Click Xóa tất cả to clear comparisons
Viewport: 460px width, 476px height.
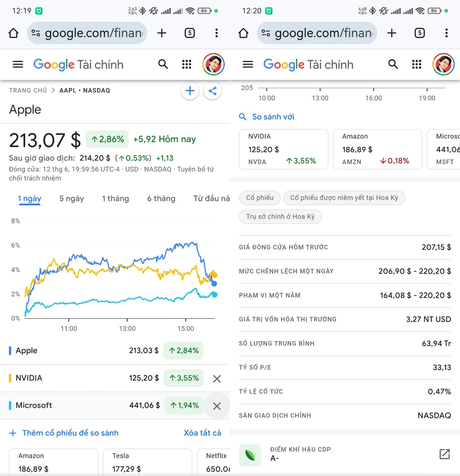(203, 433)
